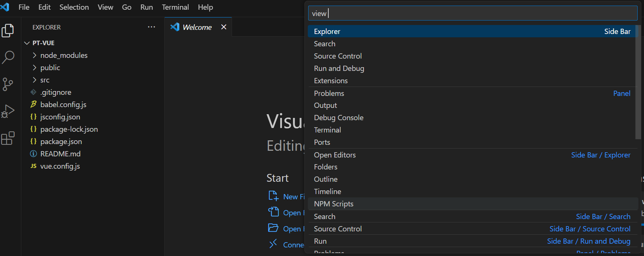
Task: Select Debug Console quick pick entry
Action: [x=471, y=118]
